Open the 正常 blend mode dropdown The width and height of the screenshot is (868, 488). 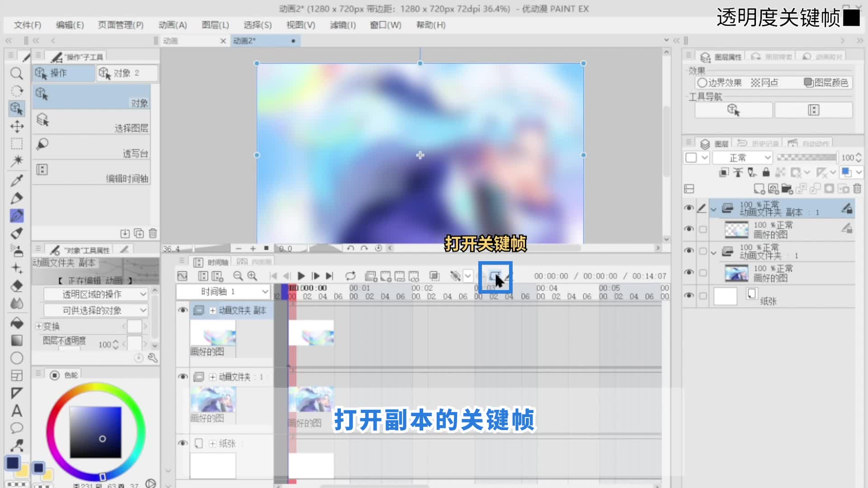(x=742, y=158)
